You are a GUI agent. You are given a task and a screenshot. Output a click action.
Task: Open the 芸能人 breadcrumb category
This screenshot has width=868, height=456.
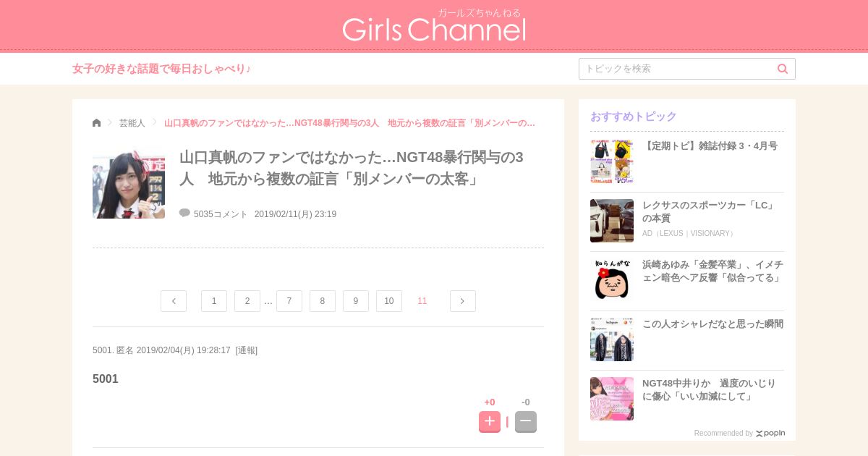click(x=132, y=123)
